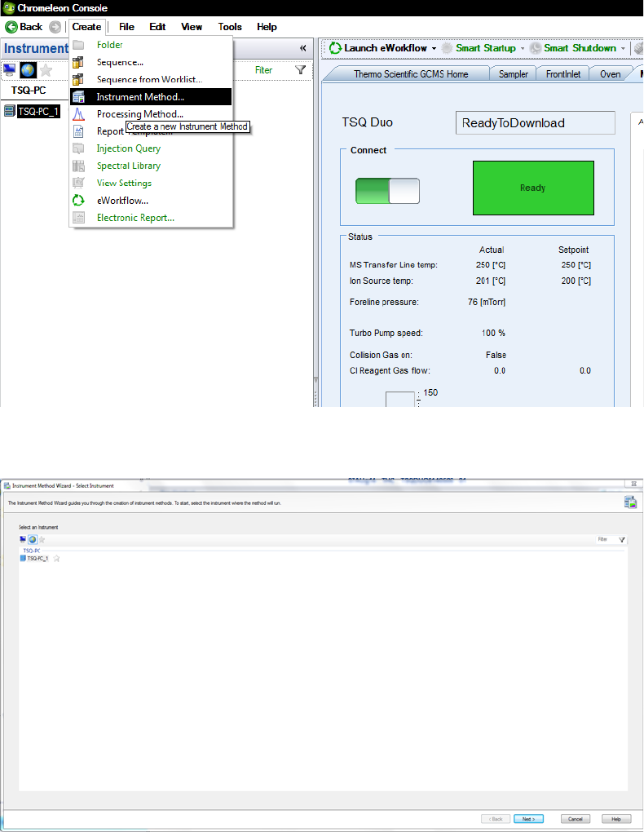Click the eWorkflow green arrows icon
The width and height of the screenshot is (644, 832).
coord(78,201)
